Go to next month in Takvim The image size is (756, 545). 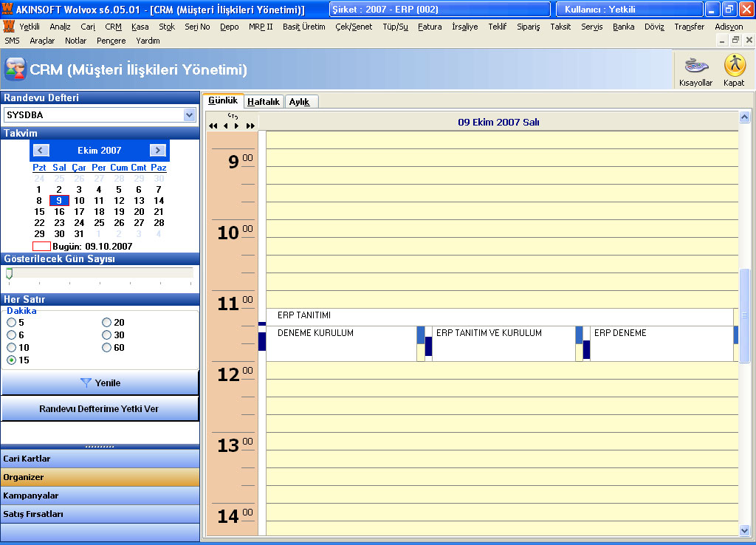[x=158, y=150]
